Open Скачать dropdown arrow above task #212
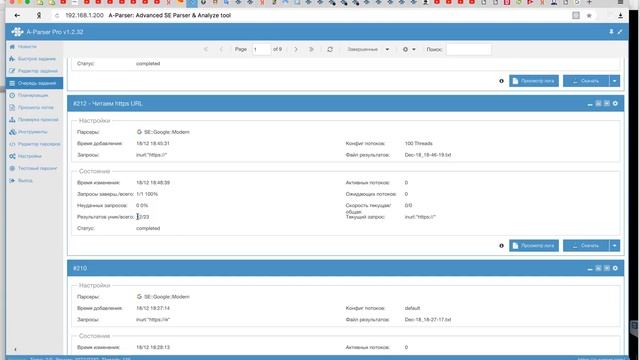Image resolution: width=640 pixels, height=360 pixels. click(615, 81)
